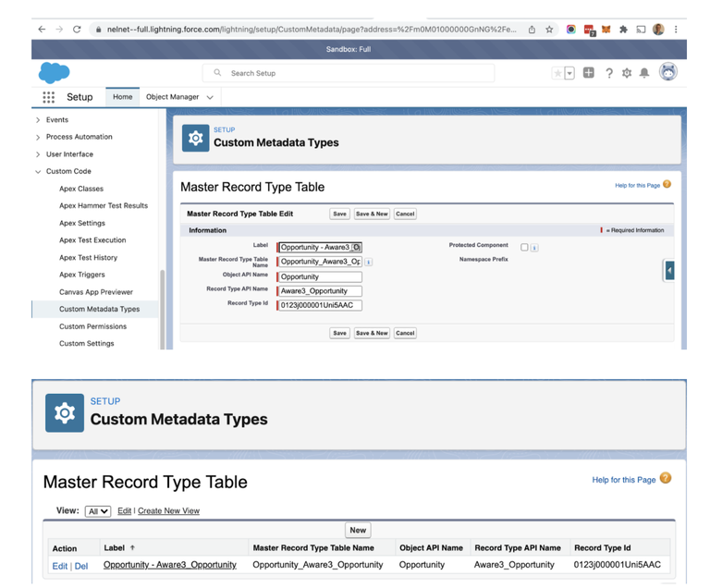The height and width of the screenshot is (588, 710).
Task: Click the bottom Cancel button
Action: (x=405, y=333)
